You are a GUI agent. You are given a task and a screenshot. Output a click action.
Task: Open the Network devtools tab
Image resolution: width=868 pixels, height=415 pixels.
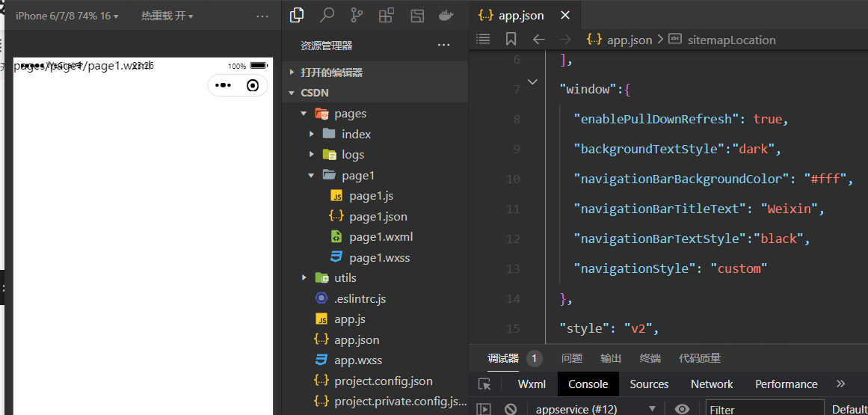pyautogui.click(x=711, y=384)
